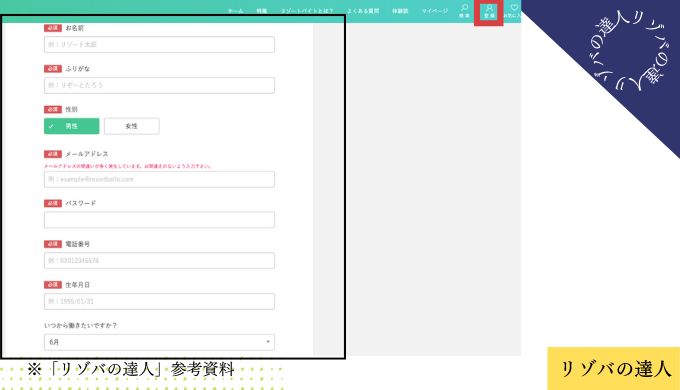This screenshot has height=390, width=680.
Task: Click the ふりがな input field
Action: (159, 85)
